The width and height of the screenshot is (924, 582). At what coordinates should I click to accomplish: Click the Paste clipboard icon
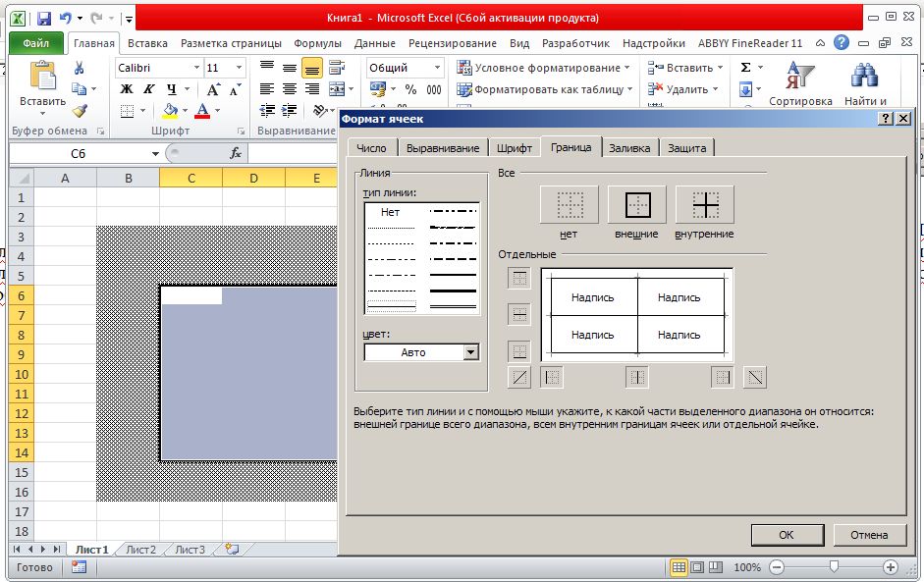click(x=42, y=77)
